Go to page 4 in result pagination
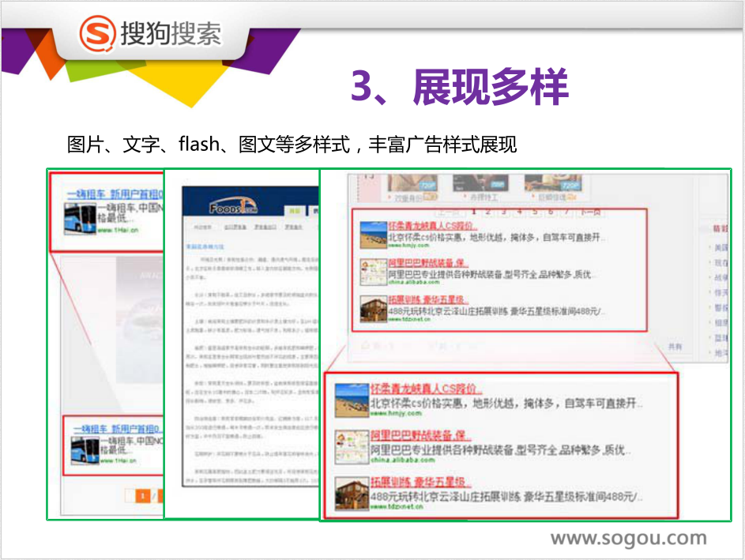Viewport: 745px width, 560px height. [x=520, y=212]
